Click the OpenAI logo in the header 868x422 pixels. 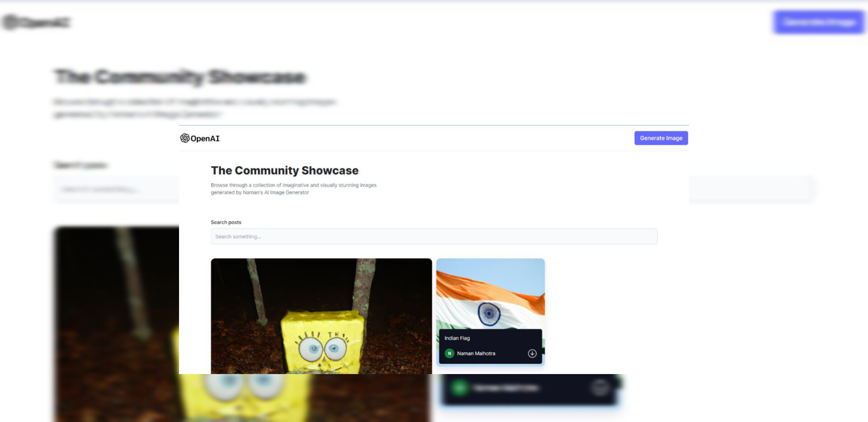[200, 138]
